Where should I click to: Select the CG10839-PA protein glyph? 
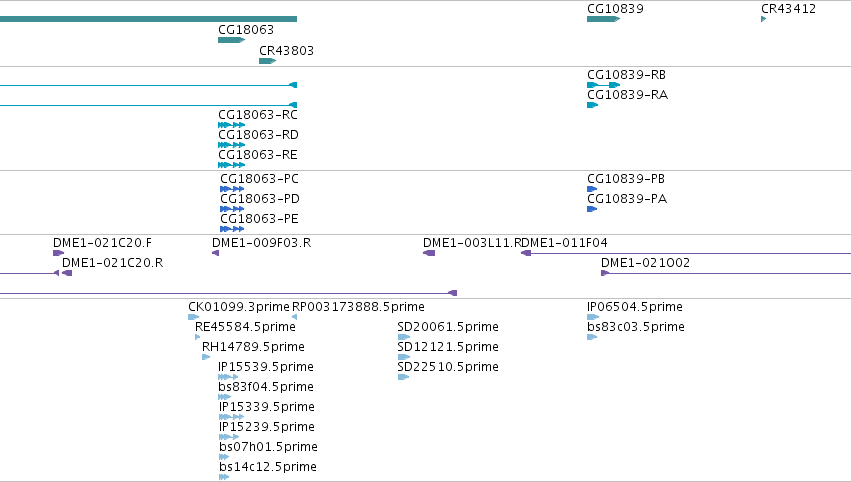(592, 209)
